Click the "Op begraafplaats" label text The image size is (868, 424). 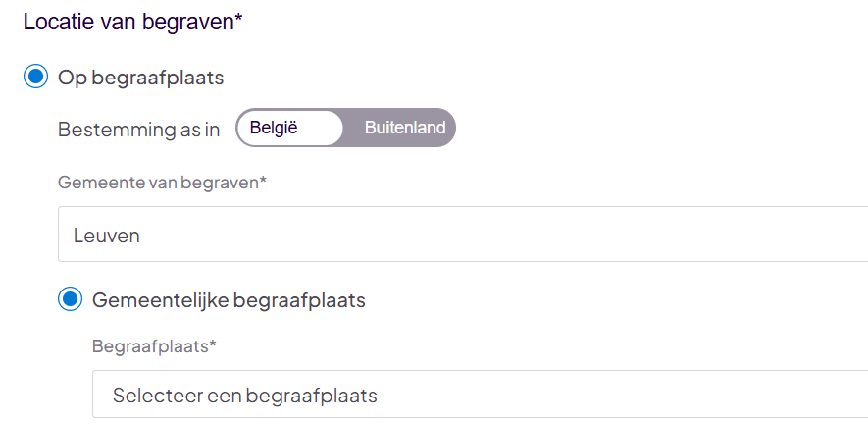tap(140, 78)
